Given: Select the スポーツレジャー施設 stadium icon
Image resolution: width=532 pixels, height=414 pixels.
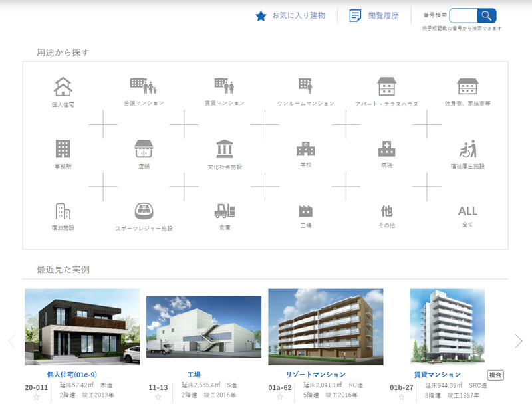Looking at the screenshot, I should [x=144, y=211].
